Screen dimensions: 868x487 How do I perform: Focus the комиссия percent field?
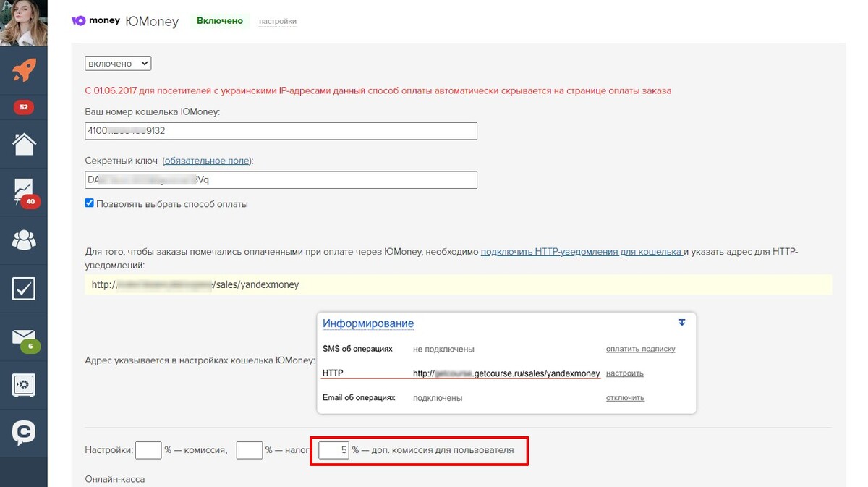pos(148,450)
